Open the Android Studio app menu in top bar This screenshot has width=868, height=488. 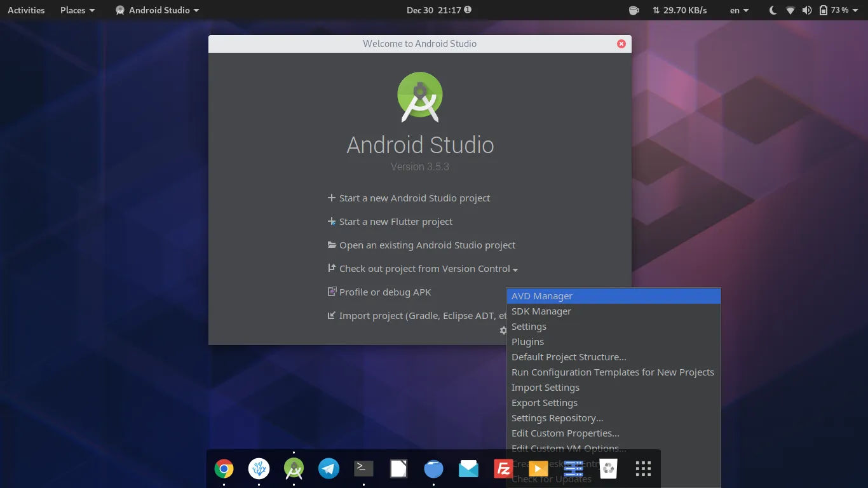(158, 10)
